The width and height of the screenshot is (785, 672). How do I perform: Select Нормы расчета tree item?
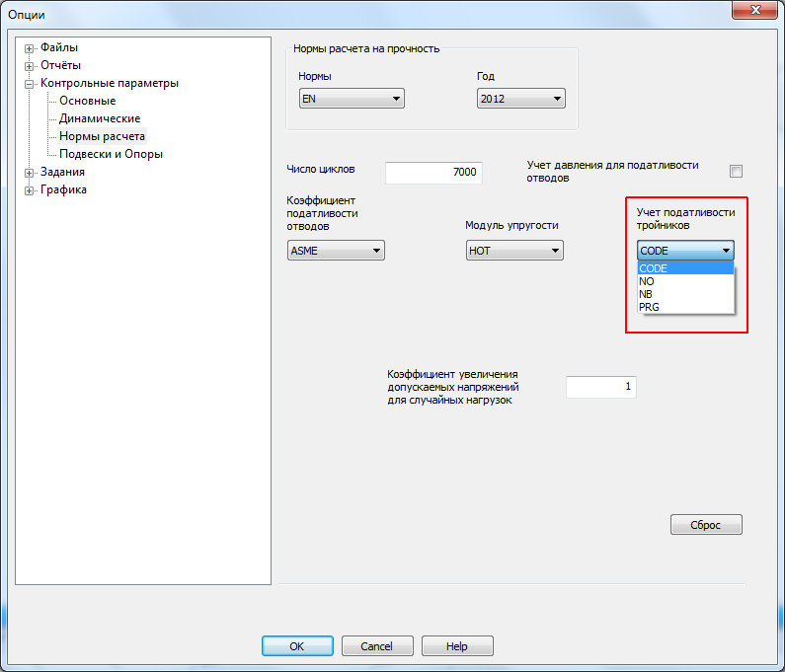(x=102, y=136)
